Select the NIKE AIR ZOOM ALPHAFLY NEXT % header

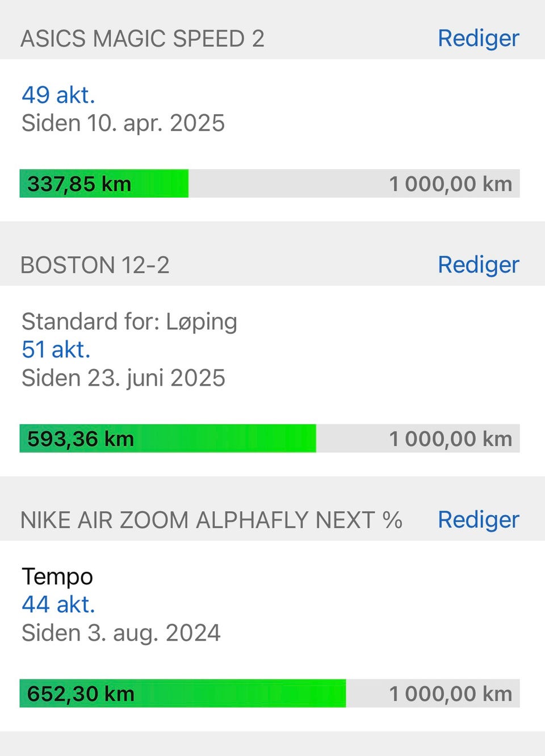pyautogui.click(x=211, y=520)
